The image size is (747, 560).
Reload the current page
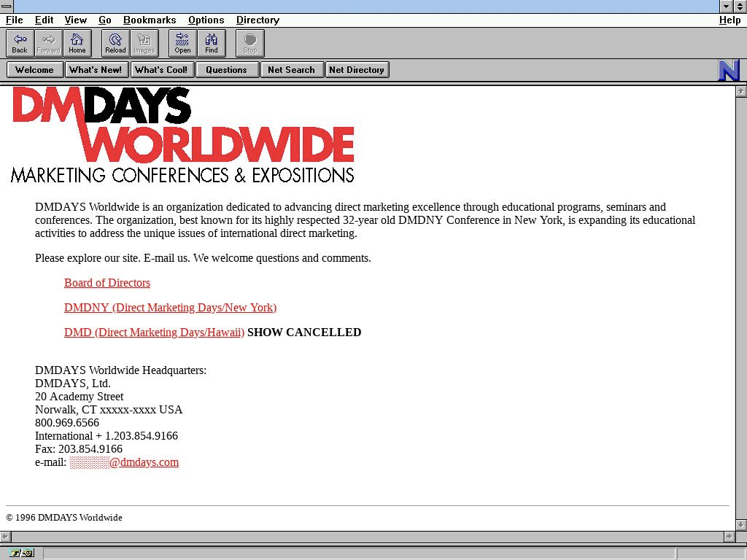(x=115, y=43)
